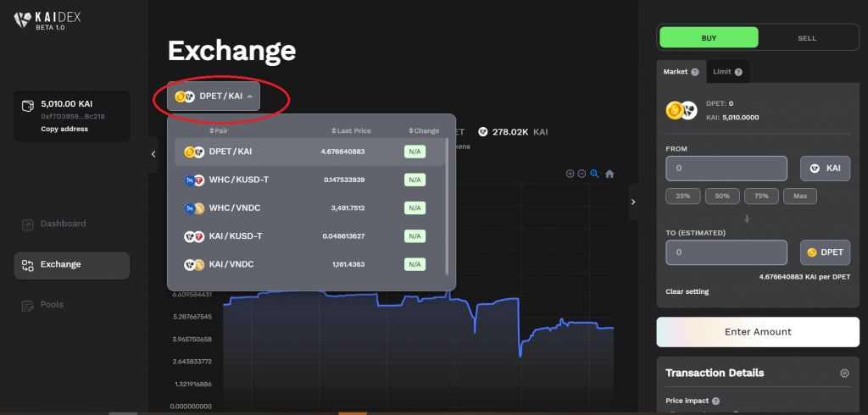Screen dimensions: 868x415
Task: Expand the right panel arrow
Action: tap(633, 202)
